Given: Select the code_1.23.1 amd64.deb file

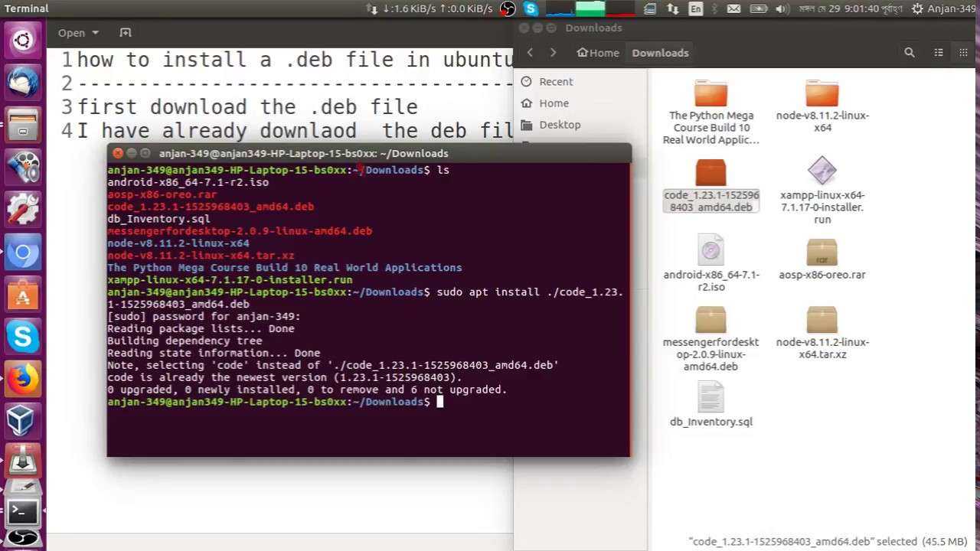Looking at the screenshot, I should tap(710, 186).
